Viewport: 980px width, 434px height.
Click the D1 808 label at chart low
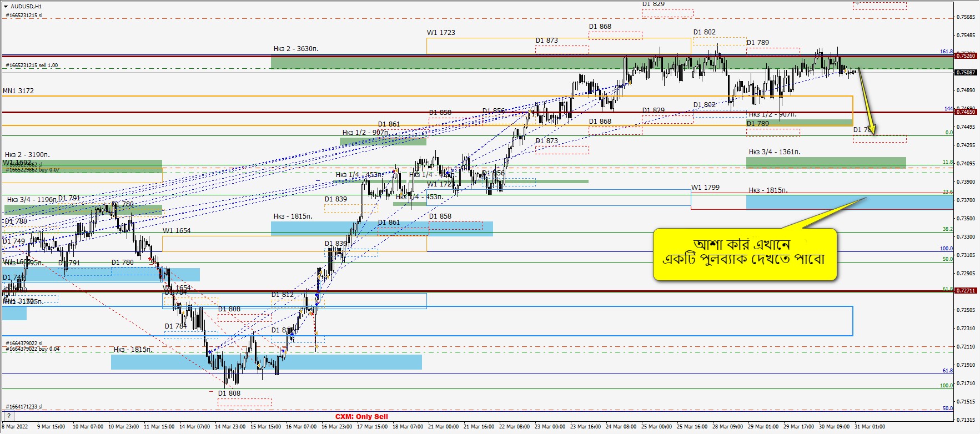(x=229, y=393)
